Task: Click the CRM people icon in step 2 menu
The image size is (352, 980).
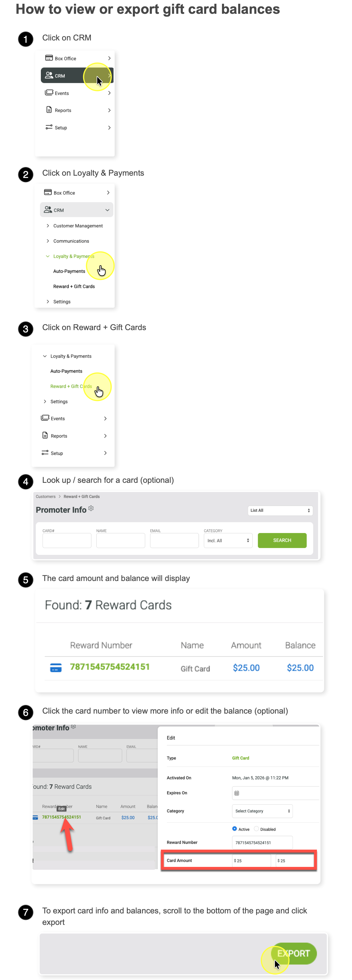Action: 48,209
